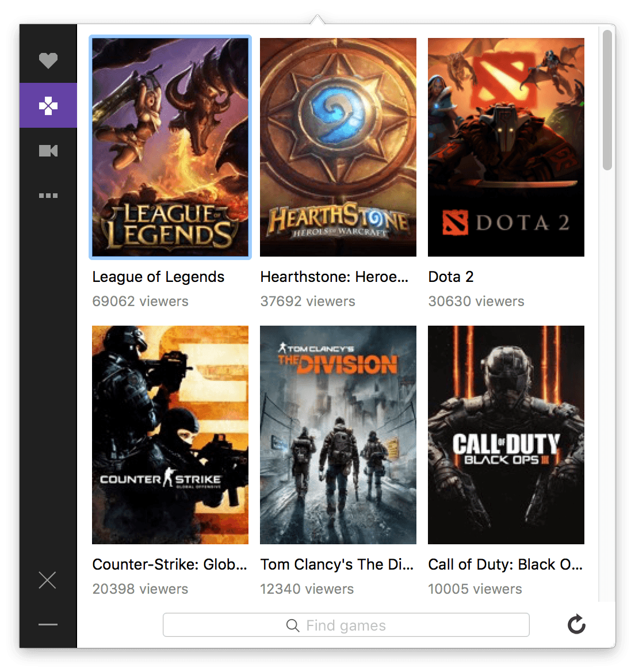Open the Dota 2 cover thumbnail
This screenshot has width=635, height=672.
[506, 147]
